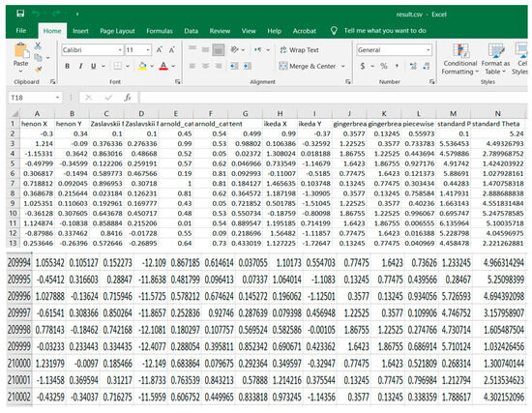Switch to the Review tab
532x413 pixels.
(220, 31)
